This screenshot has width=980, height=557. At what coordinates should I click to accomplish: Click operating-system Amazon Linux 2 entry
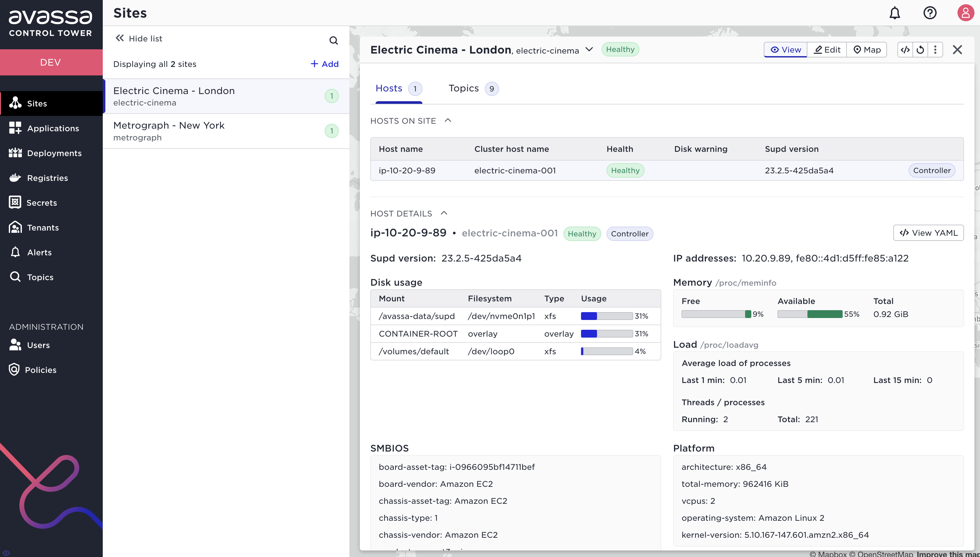tap(753, 518)
